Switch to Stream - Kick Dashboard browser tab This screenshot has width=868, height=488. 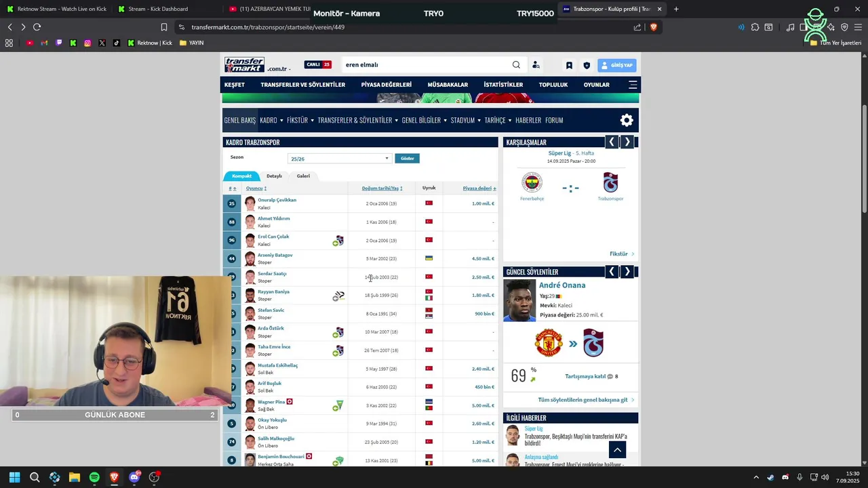click(x=157, y=9)
